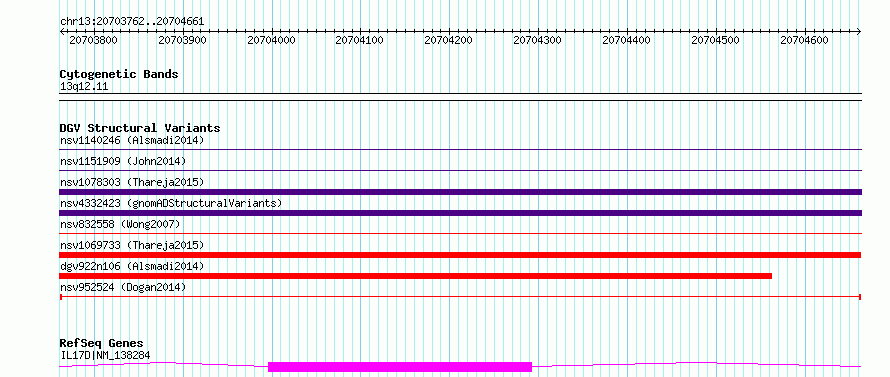Click the thin purple nsv1140246 variant line
Image resolution: width=890 pixels, height=377 pixels.
coord(461,149)
